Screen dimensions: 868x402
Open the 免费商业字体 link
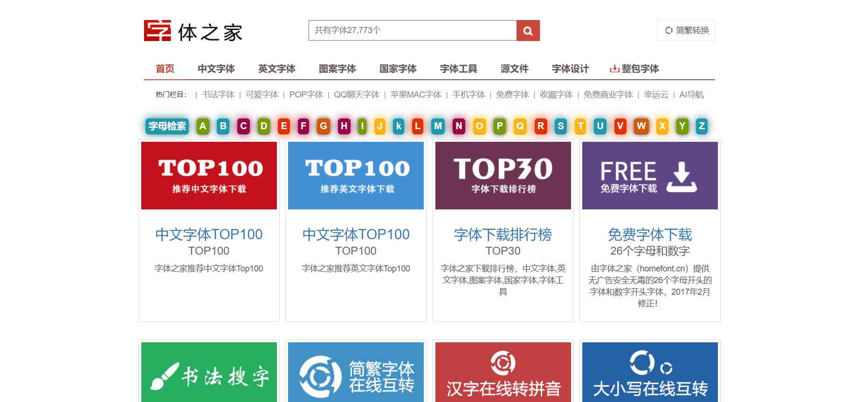pyautogui.click(x=608, y=95)
